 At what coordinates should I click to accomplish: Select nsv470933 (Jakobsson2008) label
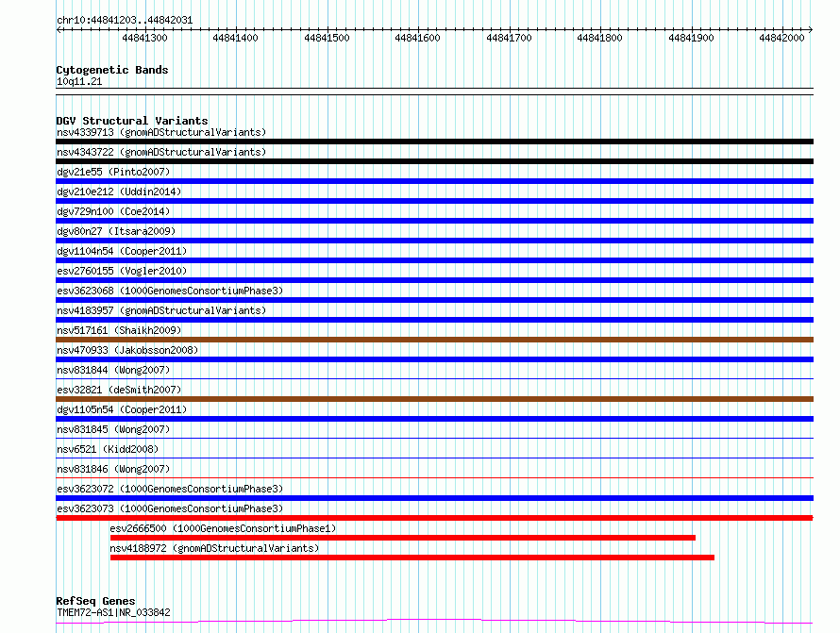(x=127, y=350)
